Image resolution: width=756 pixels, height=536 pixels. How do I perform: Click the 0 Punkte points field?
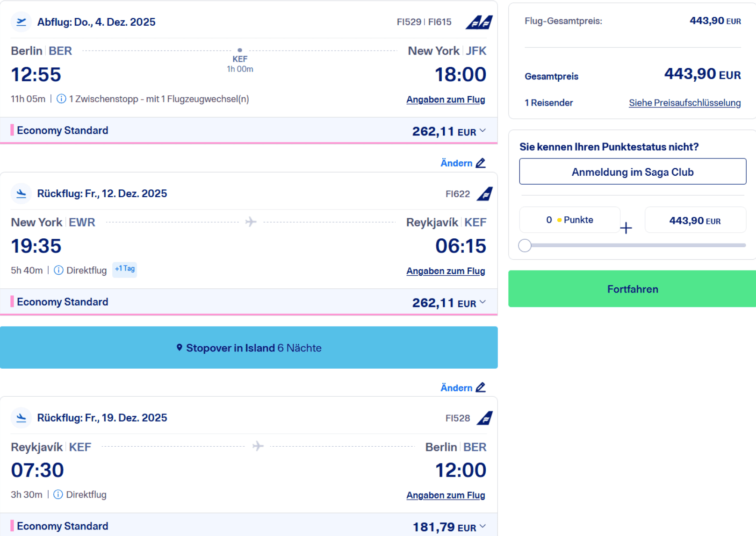point(569,220)
